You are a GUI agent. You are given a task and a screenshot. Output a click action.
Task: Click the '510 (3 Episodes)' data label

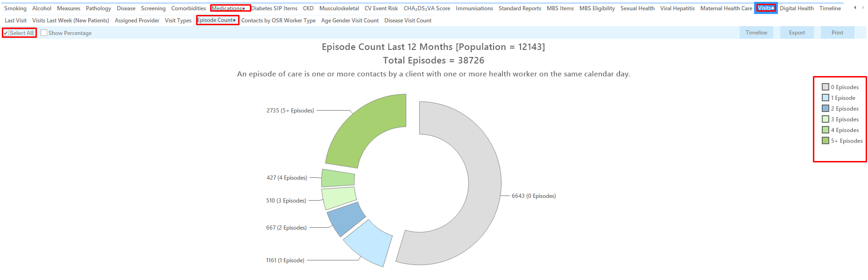(286, 201)
